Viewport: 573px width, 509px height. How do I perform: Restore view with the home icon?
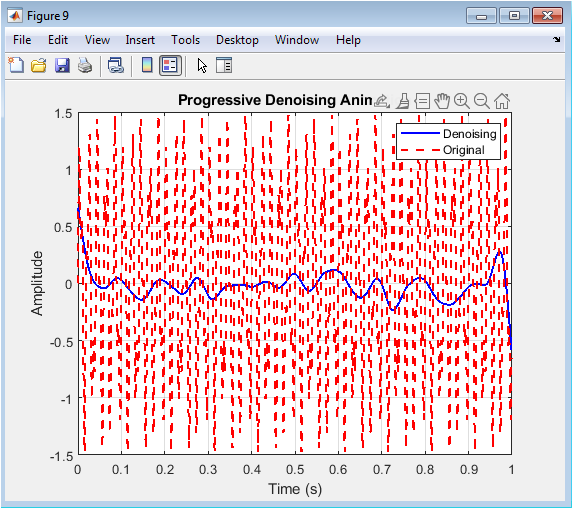click(x=502, y=100)
